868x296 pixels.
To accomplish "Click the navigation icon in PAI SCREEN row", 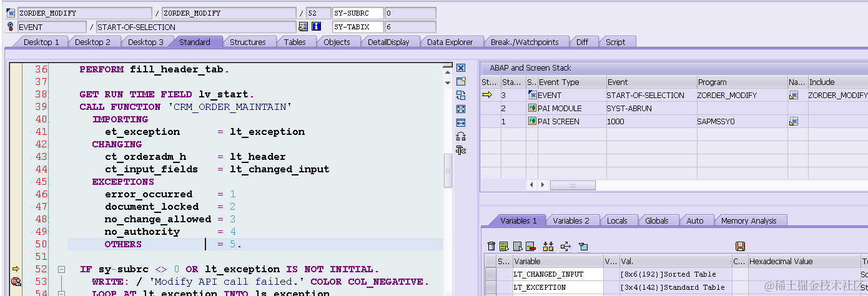I will (794, 122).
